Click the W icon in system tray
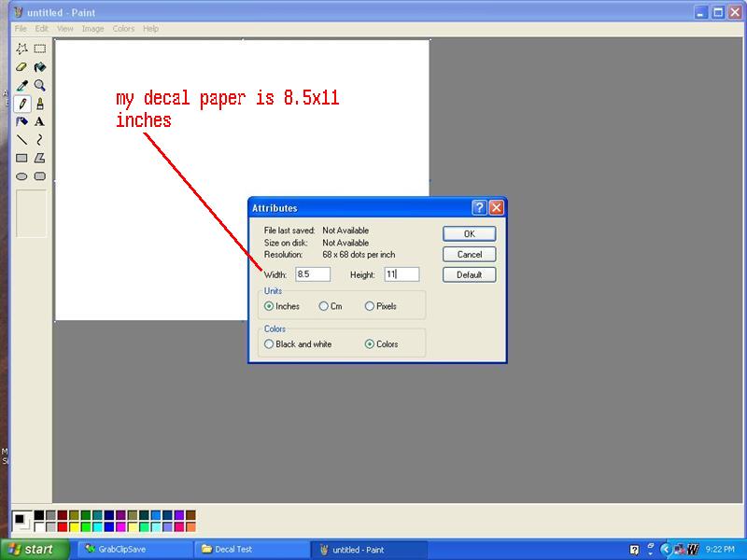747x560 pixels. click(692, 550)
